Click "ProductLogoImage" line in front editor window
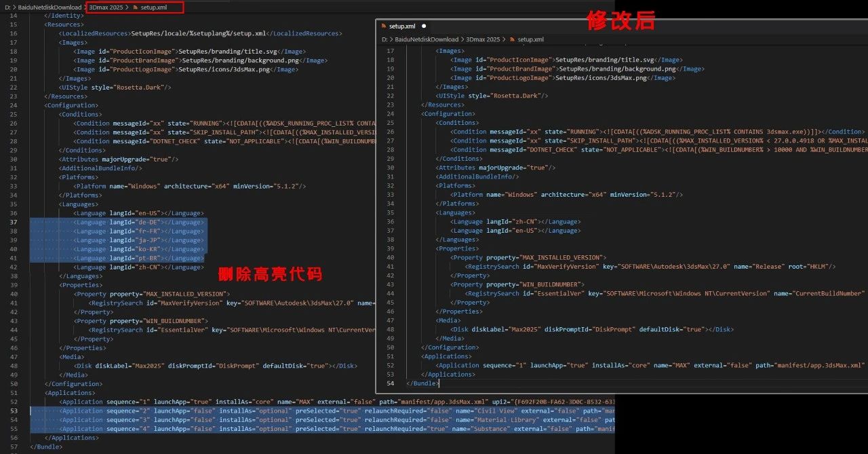This screenshot has height=454, width=868. tap(563, 78)
